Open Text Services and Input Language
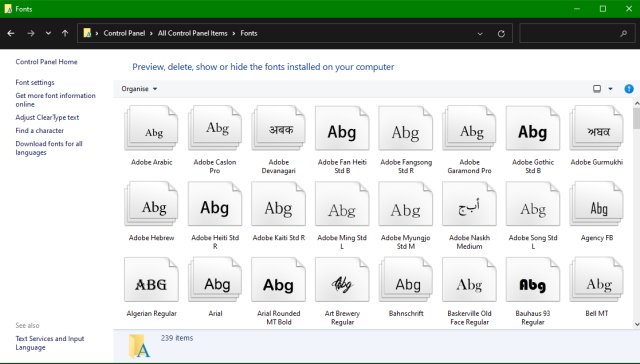This screenshot has width=640, height=364. pyautogui.click(x=50, y=343)
